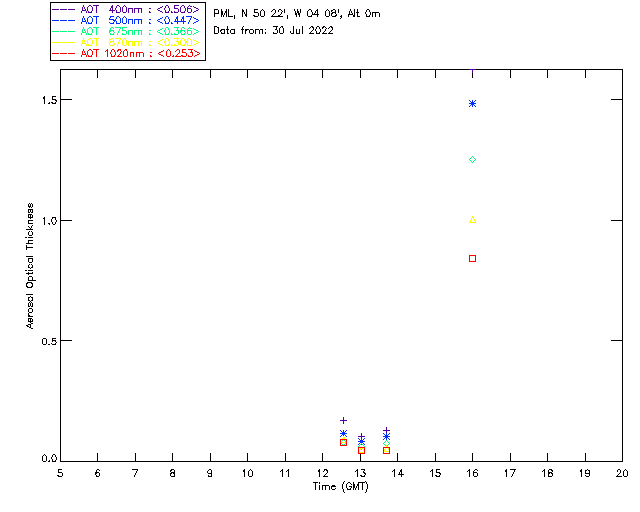Click the highest purple plus marker near 12.5 GMT

coord(343,420)
